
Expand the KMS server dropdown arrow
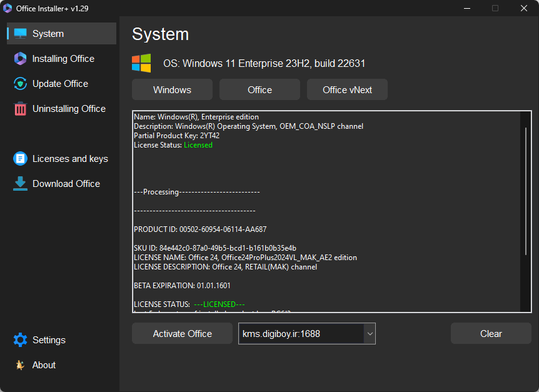click(370, 334)
